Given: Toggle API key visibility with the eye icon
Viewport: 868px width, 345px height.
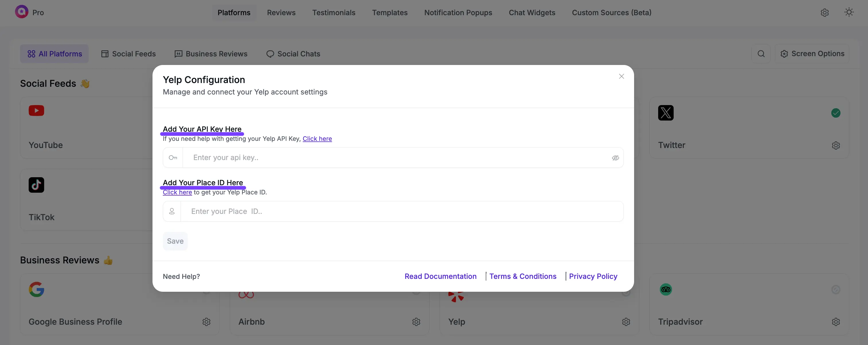Looking at the screenshot, I should pyautogui.click(x=616, y=158).
